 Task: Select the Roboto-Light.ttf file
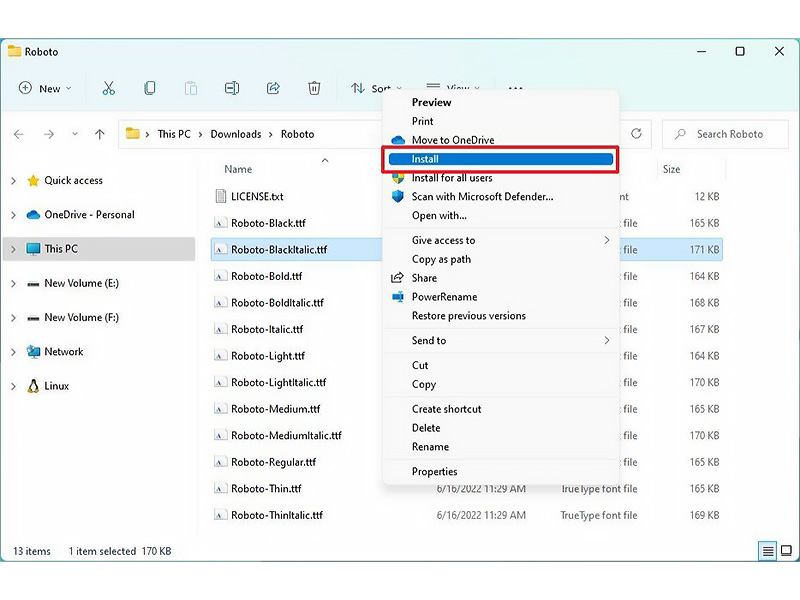pos(268,356)
